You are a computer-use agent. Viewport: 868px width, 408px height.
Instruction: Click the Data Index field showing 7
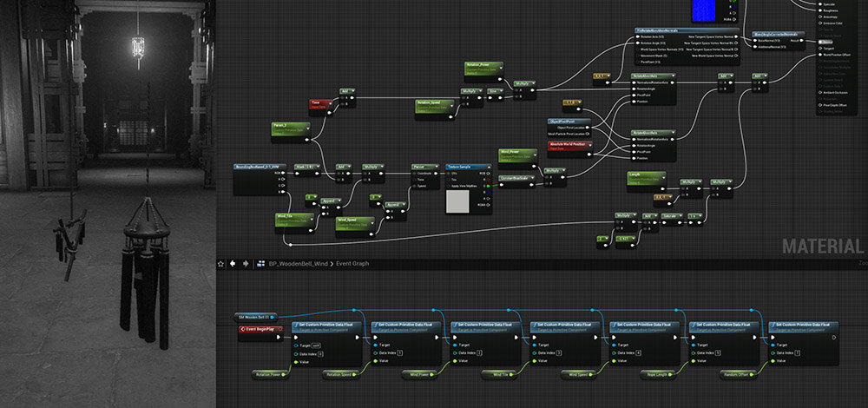tap(798, 352)
